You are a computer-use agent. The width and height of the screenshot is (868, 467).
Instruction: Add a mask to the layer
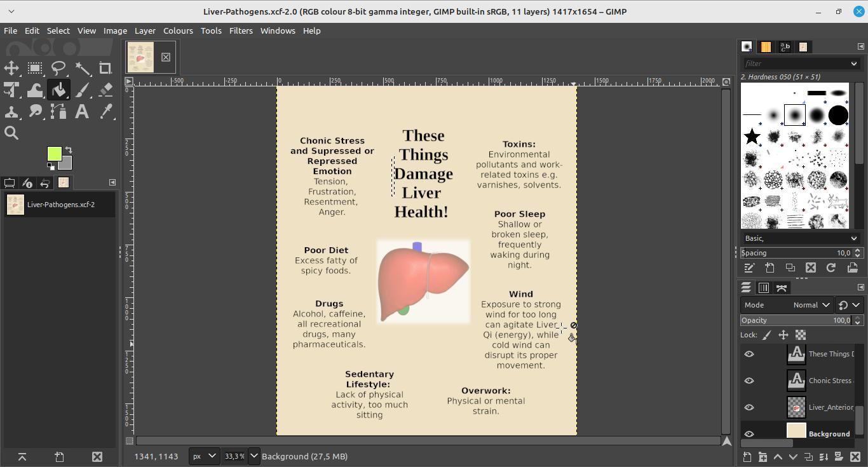pos(839,457)
